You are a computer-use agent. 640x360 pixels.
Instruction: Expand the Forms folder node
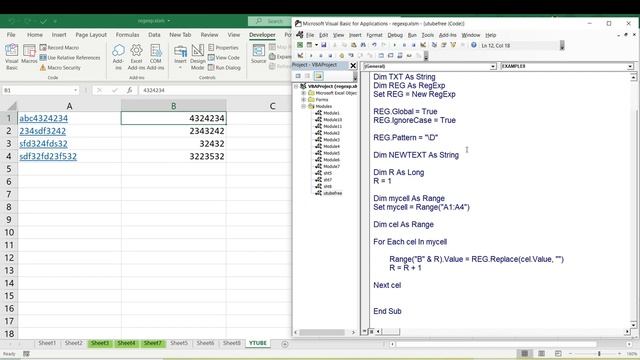click(304, 100)
